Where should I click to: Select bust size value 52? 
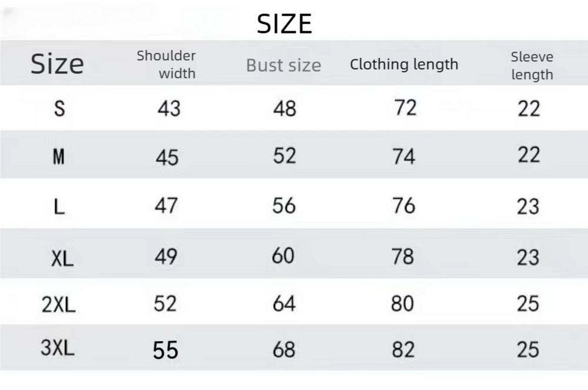pyautogui.click(x=285, y=156)
